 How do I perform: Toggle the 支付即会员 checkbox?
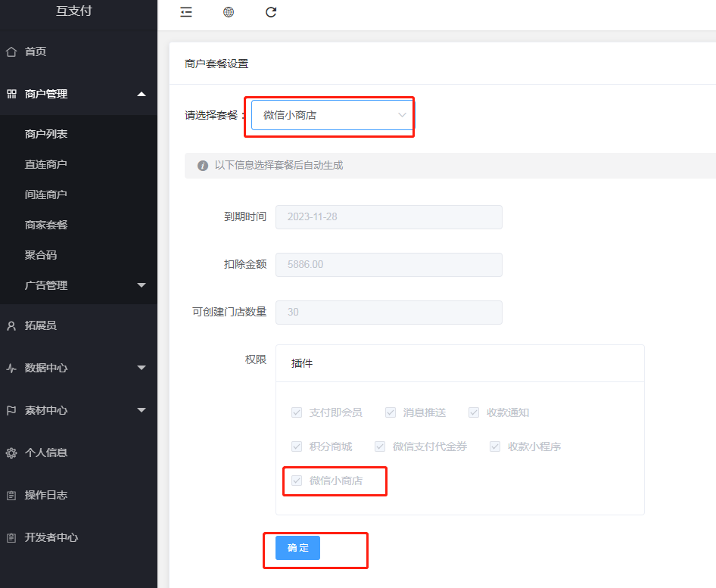297,412
